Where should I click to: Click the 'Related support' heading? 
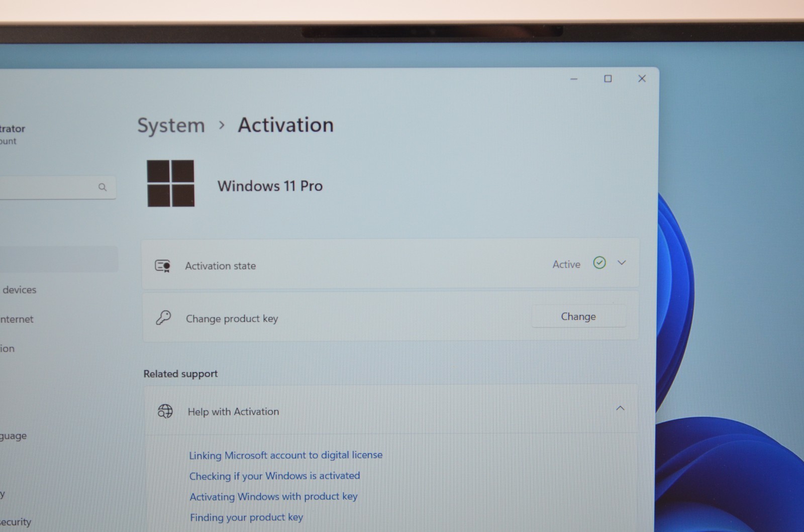[180, 374]
